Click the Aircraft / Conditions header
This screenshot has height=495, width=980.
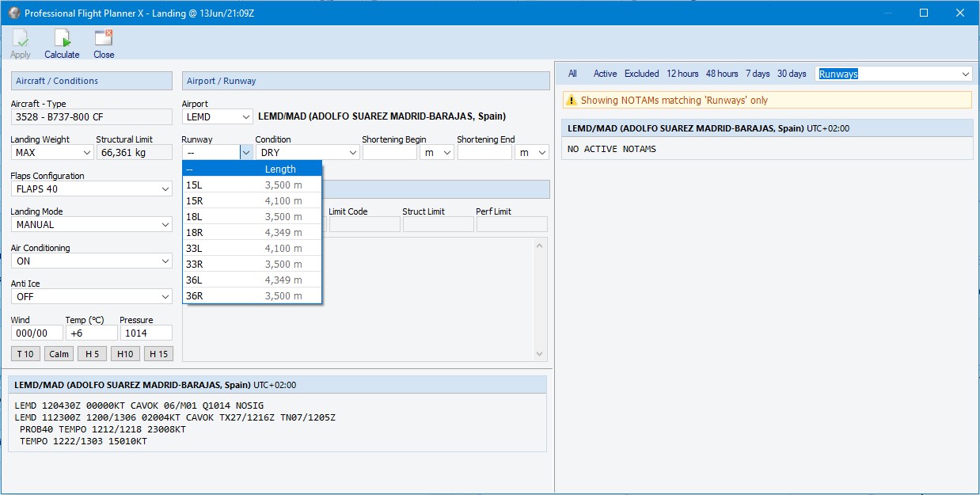92,81
